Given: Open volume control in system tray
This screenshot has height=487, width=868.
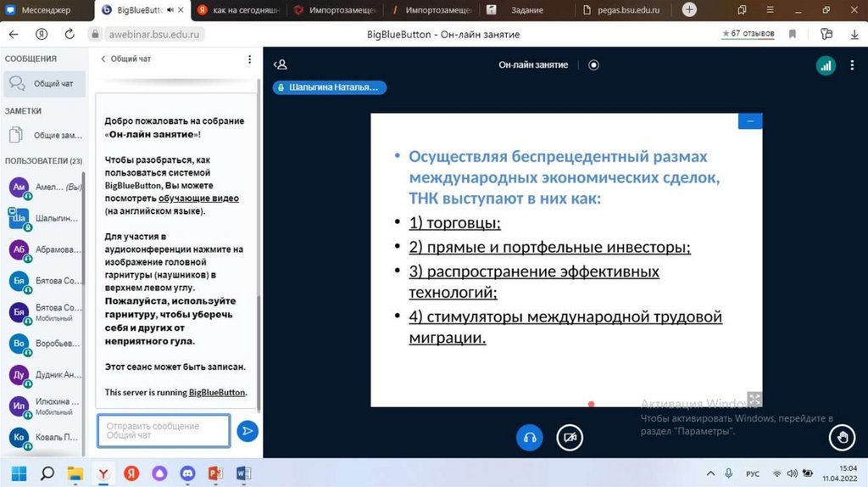Looking at the screenshot, I should 793,473.
